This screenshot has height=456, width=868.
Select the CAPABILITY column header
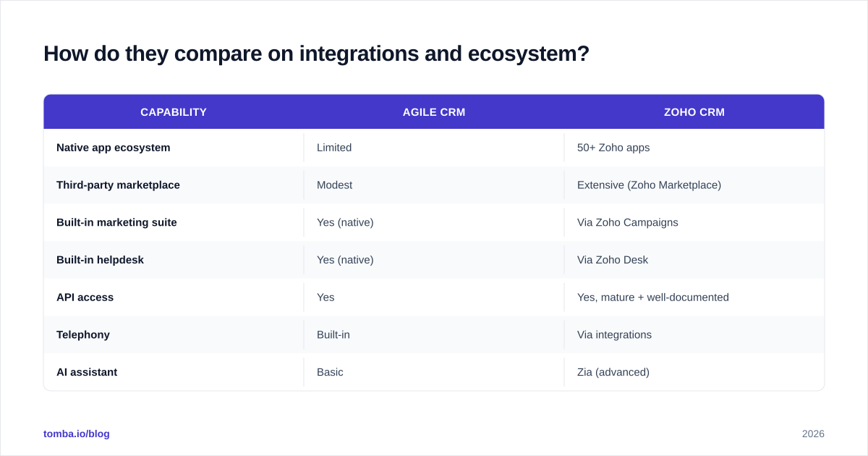(x=174, y=112)
